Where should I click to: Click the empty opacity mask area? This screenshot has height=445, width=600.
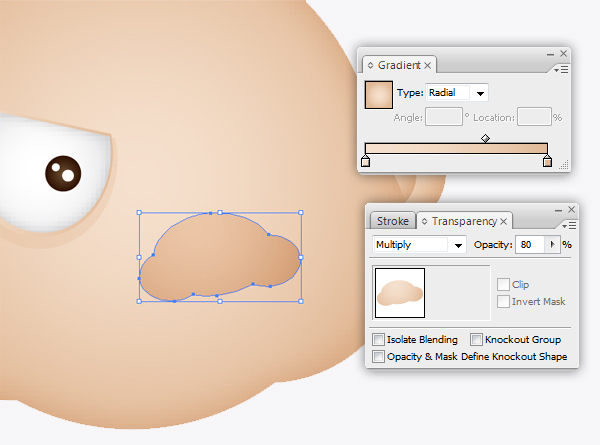pyautogui.click(x=457, y=293)
